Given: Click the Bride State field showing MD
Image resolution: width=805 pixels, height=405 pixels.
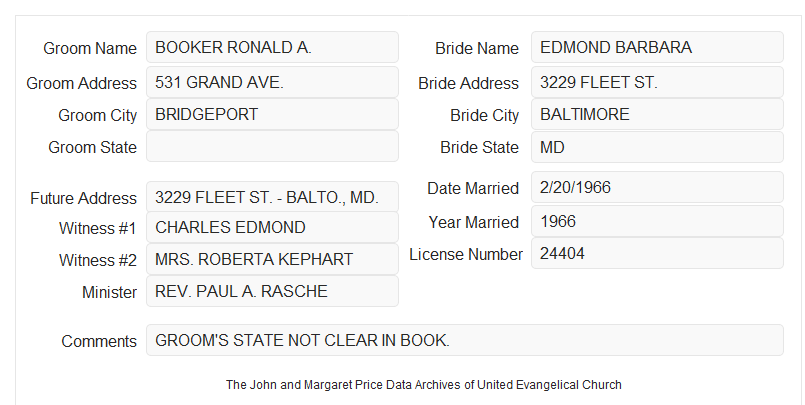Looking at the screenshot, I should [x=657, y=147].
